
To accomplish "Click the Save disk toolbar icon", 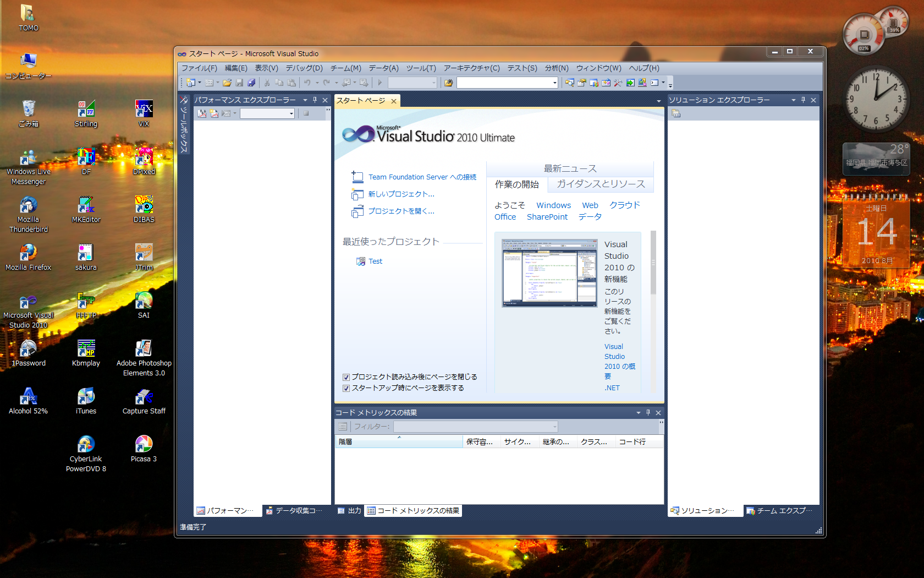I will (x=239, y=83).
